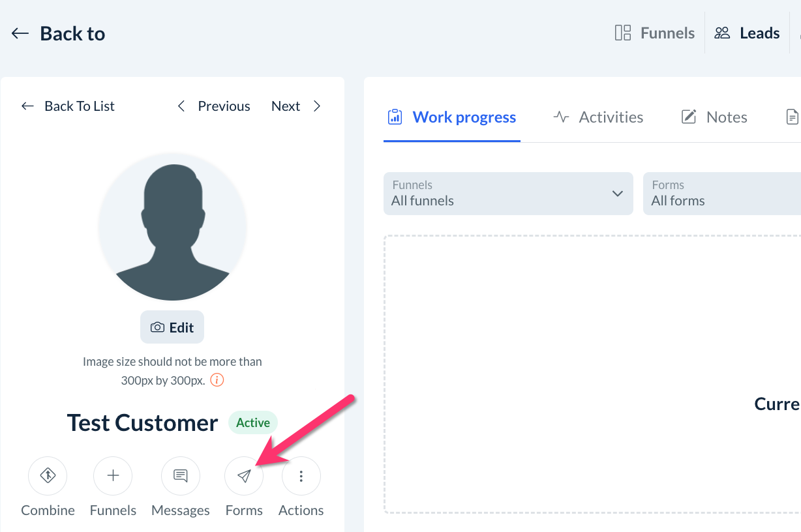This screenshot has height=532, width=801.
Task: Click the back arrow beside Back to
Action: (20, 34)
